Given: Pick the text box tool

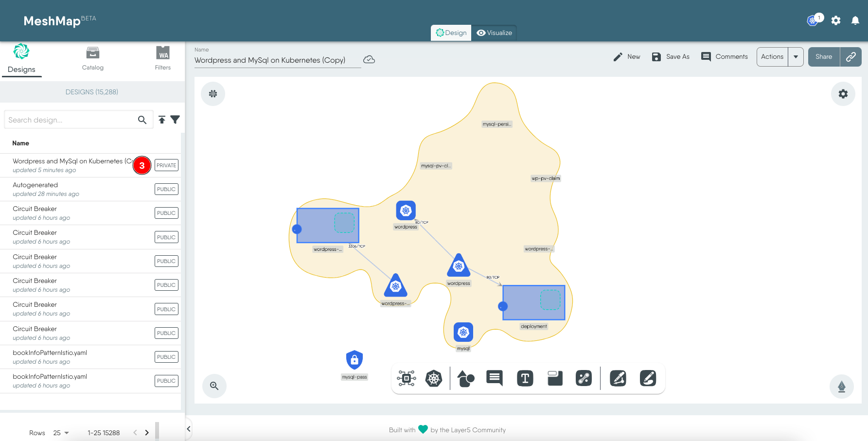Looking at the screenshot, I should (525, 378).
